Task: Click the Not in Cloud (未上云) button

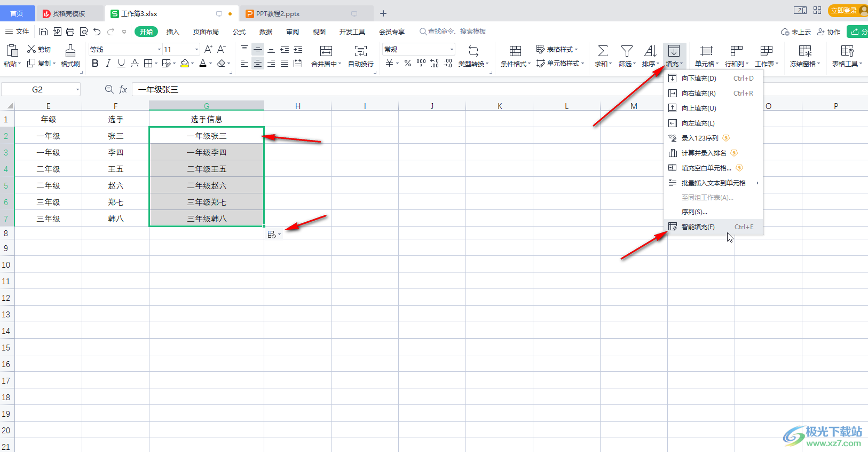Action: tap(796, 32)
